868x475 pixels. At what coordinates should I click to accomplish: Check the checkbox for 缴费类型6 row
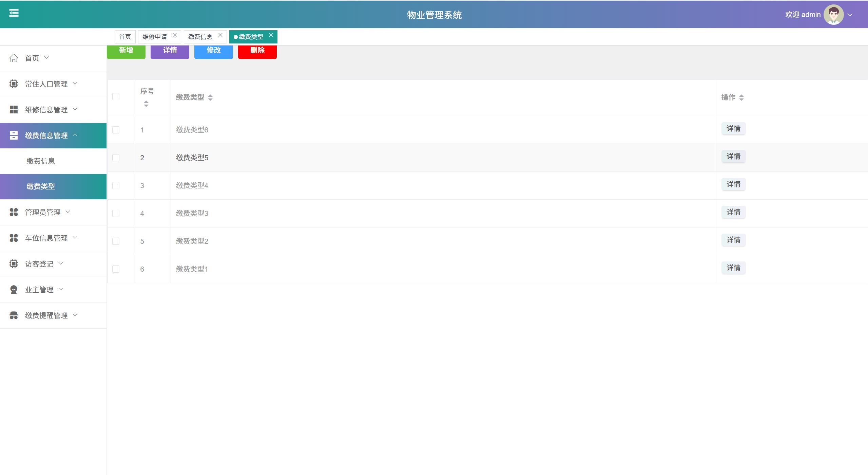(x=116, y=130)
